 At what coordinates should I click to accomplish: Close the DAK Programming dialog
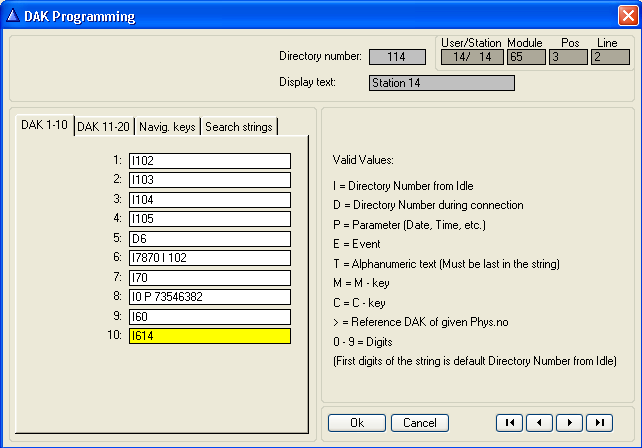tap(626, 16)
